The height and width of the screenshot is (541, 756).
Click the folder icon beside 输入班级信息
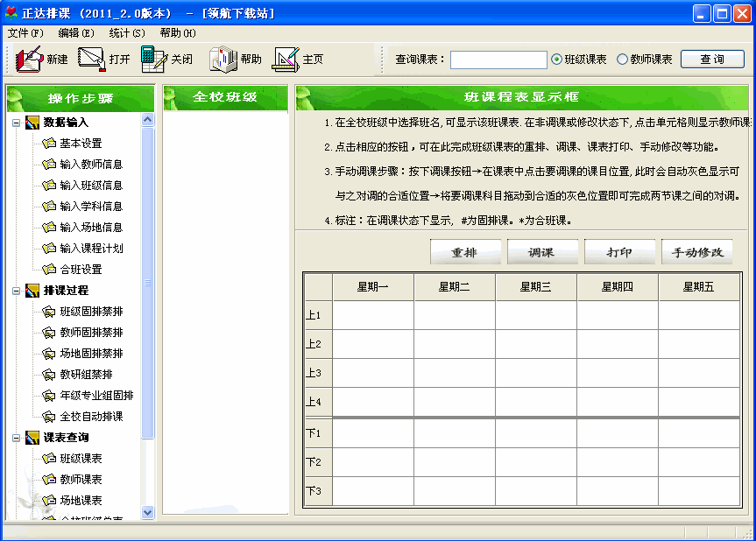pyautogui.click(x=49, y=185)
